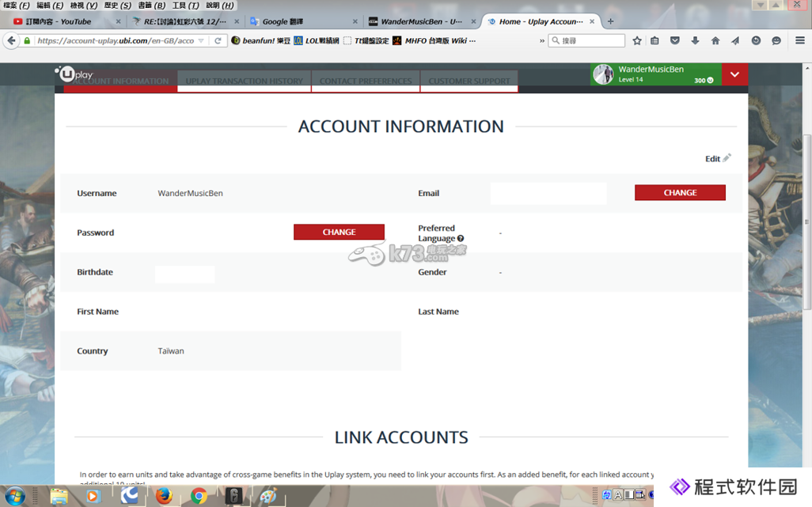
Task: Open the Contact Preferences tab
Action: point(366,81)
